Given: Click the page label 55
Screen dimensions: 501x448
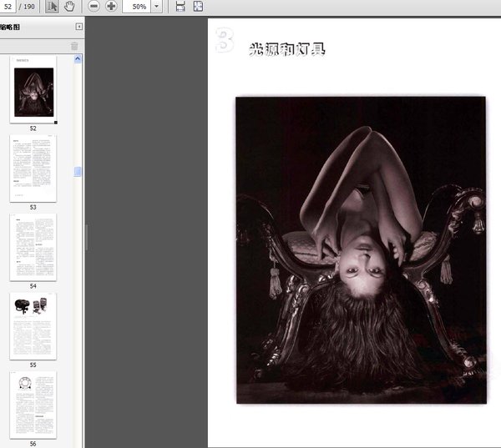Looking at the screenshot, I should (33, 365).
